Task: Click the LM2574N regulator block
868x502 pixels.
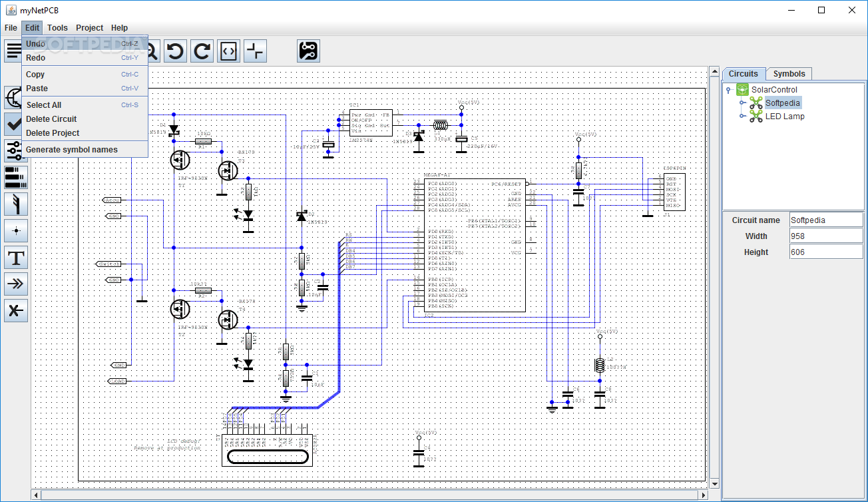Action: [371, 123]
